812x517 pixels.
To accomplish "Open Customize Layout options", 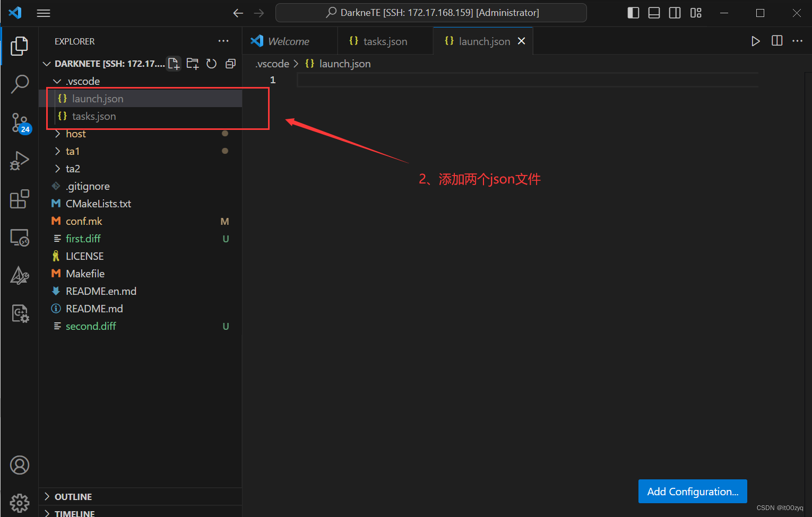I will tap(696, 13).
